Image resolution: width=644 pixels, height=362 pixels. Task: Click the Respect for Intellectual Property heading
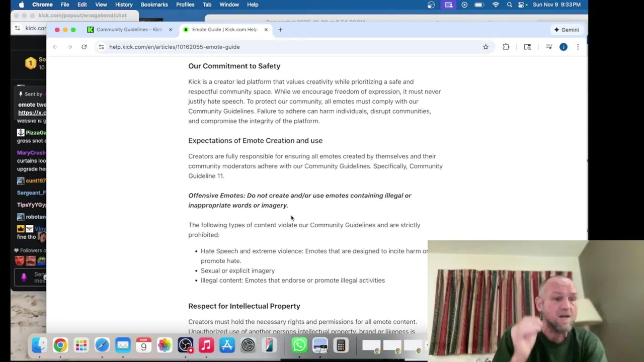coord(244,306)
